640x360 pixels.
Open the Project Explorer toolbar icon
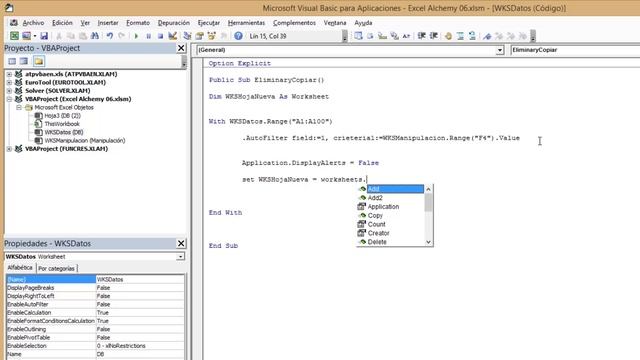[x=187, y=36]
